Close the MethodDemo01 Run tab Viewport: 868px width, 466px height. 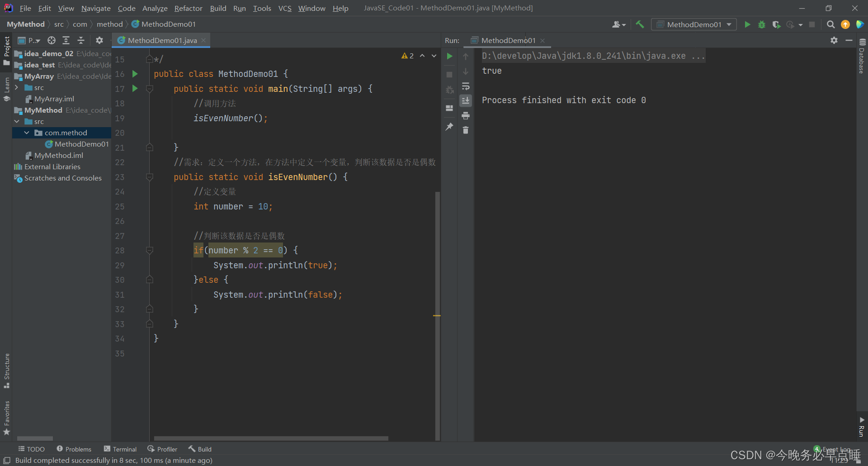pyautogui.click(x=542, y=41)
